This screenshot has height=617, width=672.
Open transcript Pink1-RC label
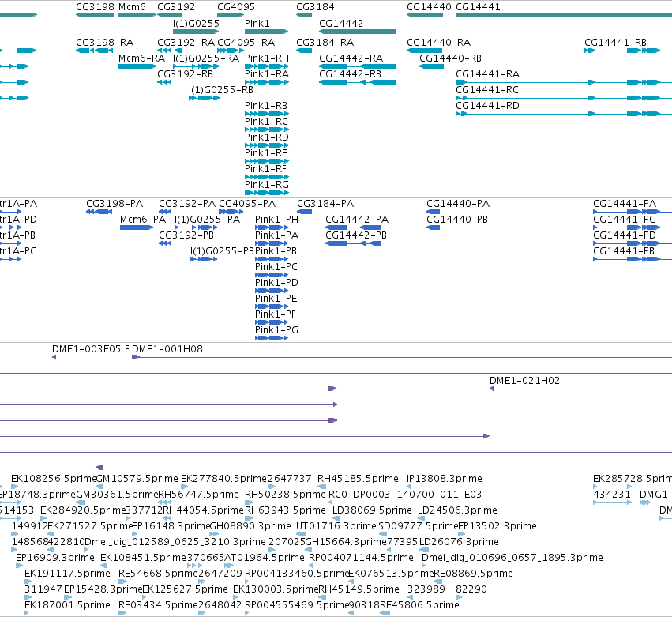pos(267,122)
